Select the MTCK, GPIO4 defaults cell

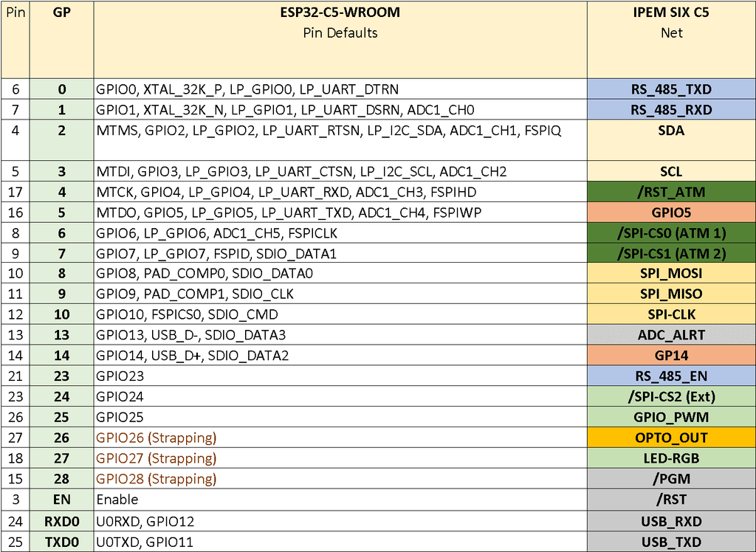[x=340, y=192]
